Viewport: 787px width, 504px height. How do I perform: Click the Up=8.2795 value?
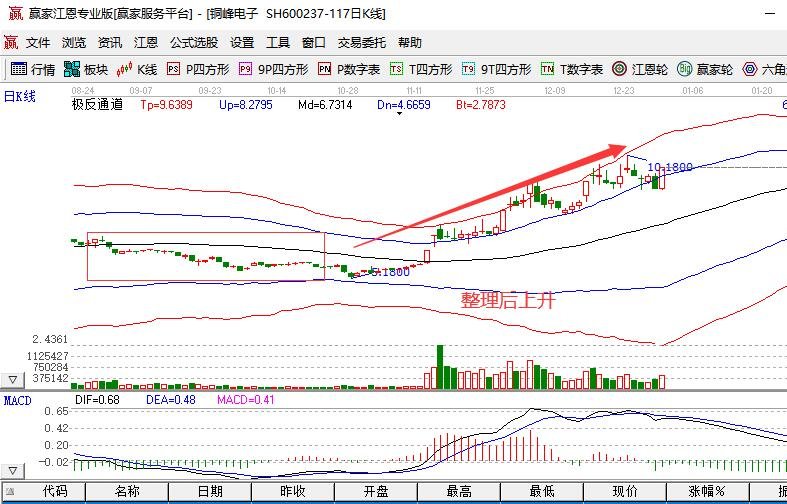pyautogui.click(x=245, y=105)
